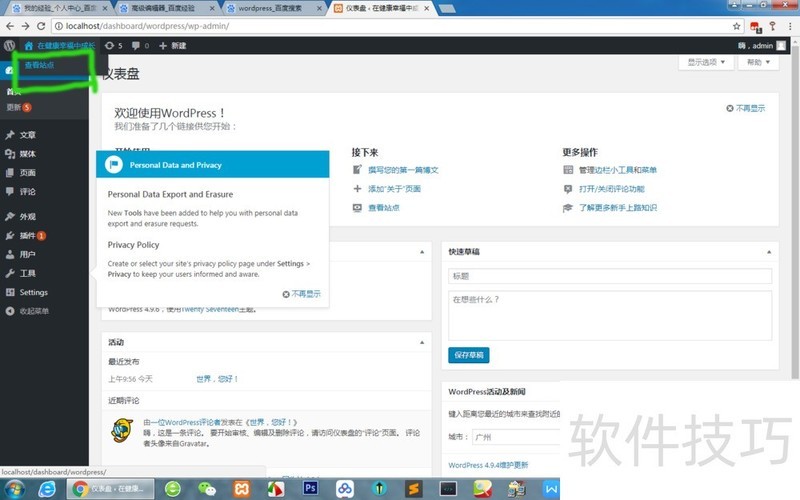800x500 pixels.
Task: Switch to the wordpress_百度搜索 tab
Action: (270, 8)
